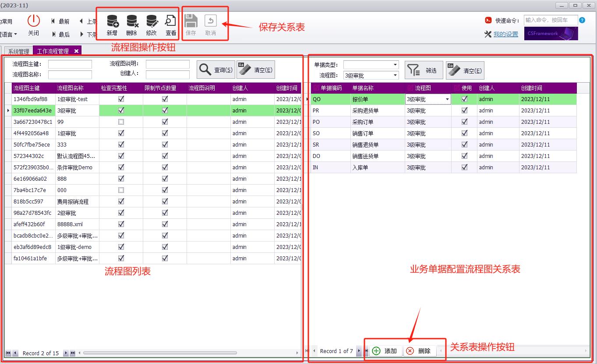Expand the 流程图 dropdown showing 3级审批
The height and width of the screenshot is (364, 597).
tap(395, 75)
